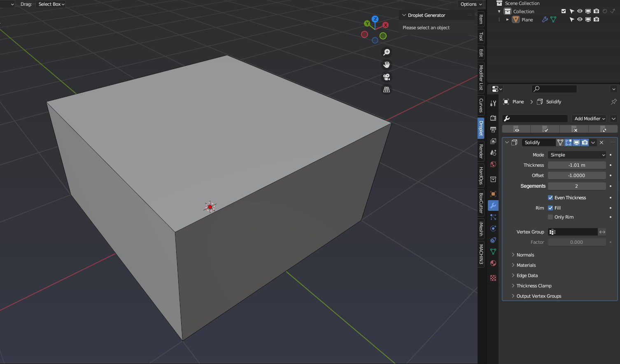Pin the properties editor context
This screenshot has height=364, width=620.
point(613,102)
